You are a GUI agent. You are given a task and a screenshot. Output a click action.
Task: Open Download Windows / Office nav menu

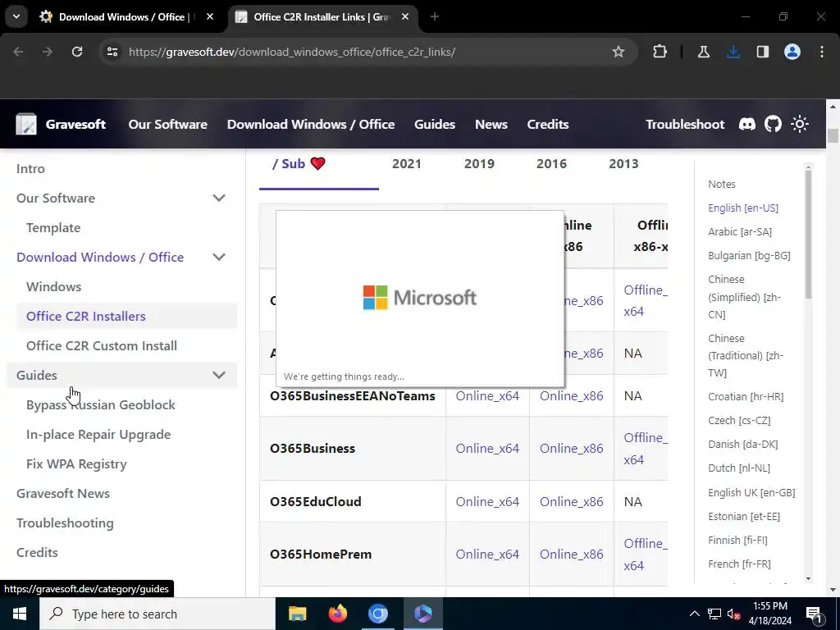click(x=311, y=125)
